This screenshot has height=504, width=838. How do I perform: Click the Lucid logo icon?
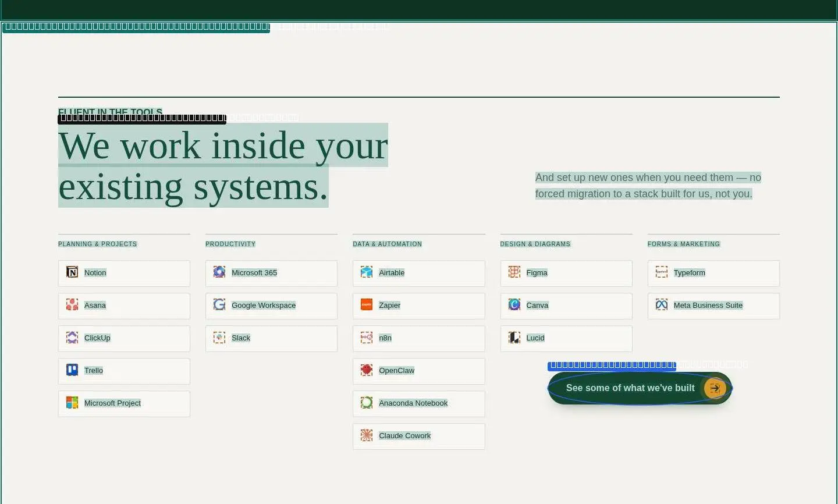tap(514, 337)
